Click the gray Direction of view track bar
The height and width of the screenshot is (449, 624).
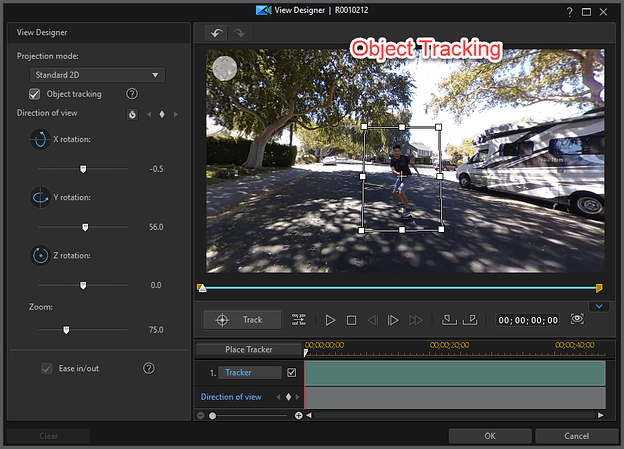(455, 398)
